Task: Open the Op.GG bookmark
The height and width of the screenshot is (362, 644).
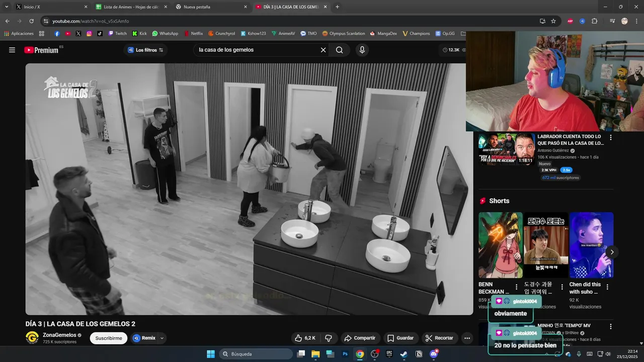Action: pyautogui.click(x=445, y=34)
